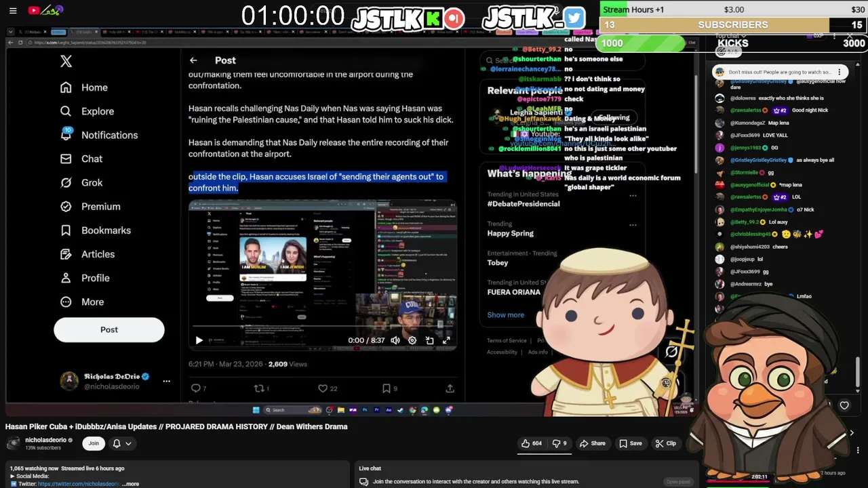
Task: Open Nicholas DeOrio account options dots
Action: pyautogui.click(x=166, y=381)
